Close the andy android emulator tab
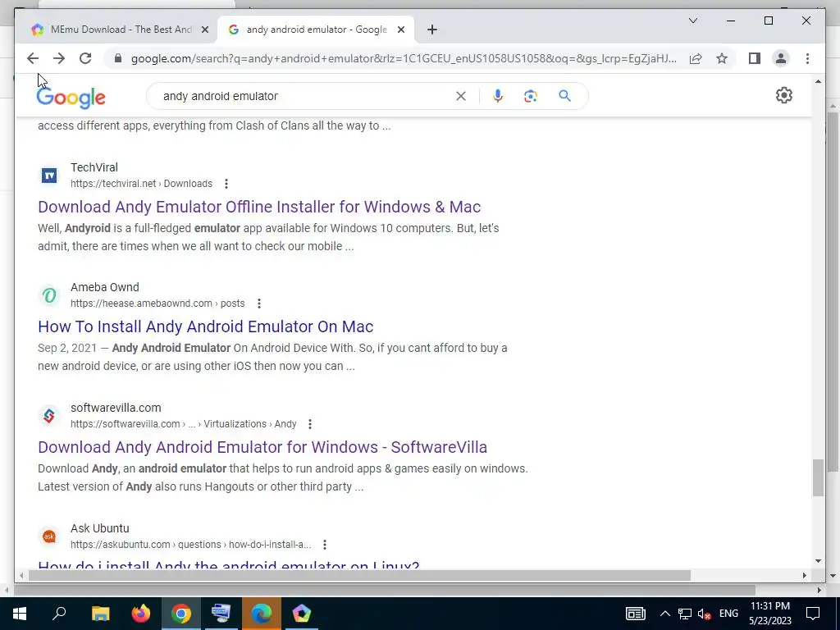Viewport: 840px width, 630px height. pos(400,30)
